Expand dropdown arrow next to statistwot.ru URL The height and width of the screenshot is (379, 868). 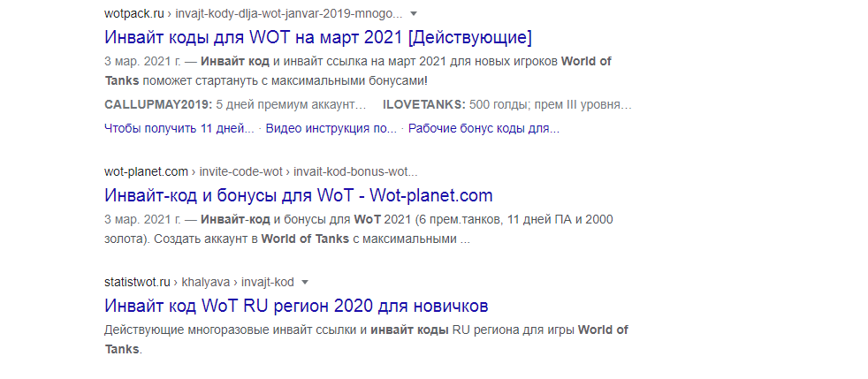[304, 282]
